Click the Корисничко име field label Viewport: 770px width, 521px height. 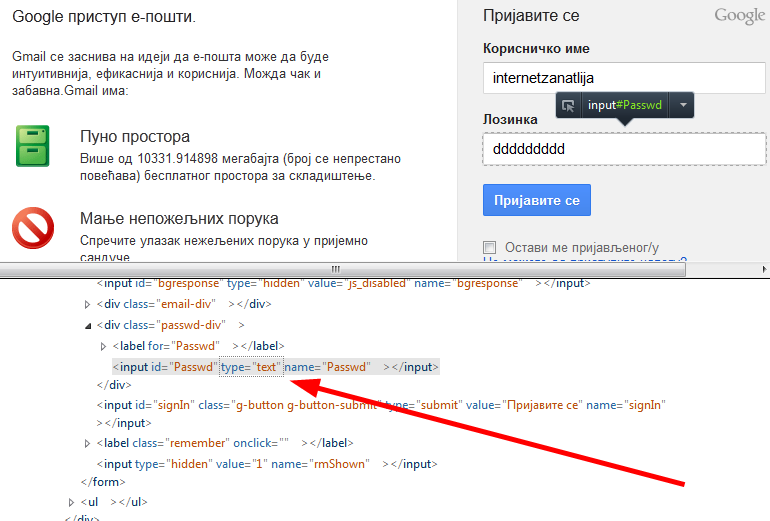coord(536,49)
